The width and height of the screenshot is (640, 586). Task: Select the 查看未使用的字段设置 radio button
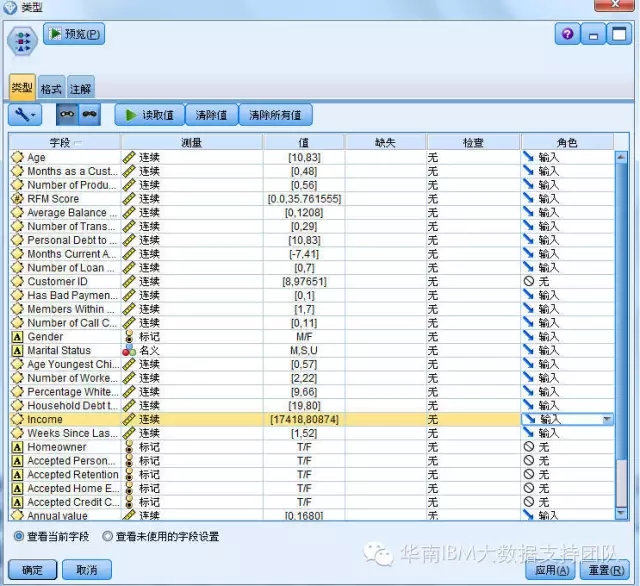point(107,536)
